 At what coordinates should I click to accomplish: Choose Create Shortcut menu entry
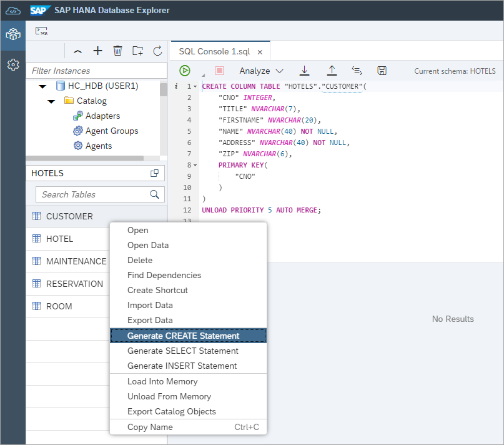(x=188, y=290)
